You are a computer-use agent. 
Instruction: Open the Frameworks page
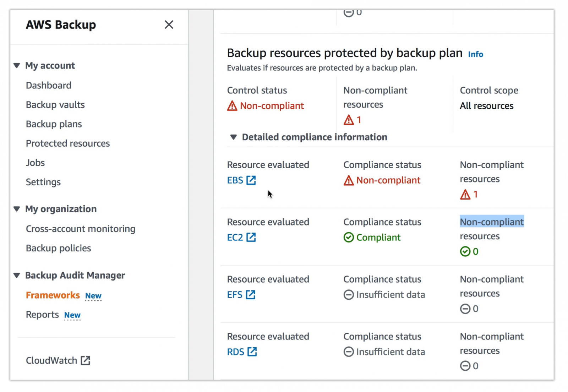coord(53,295)
